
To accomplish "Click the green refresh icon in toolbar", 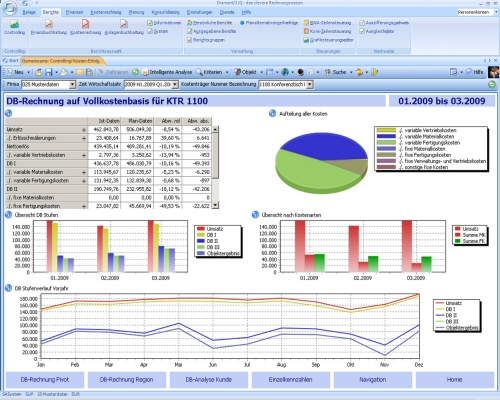I will [135, 72].
